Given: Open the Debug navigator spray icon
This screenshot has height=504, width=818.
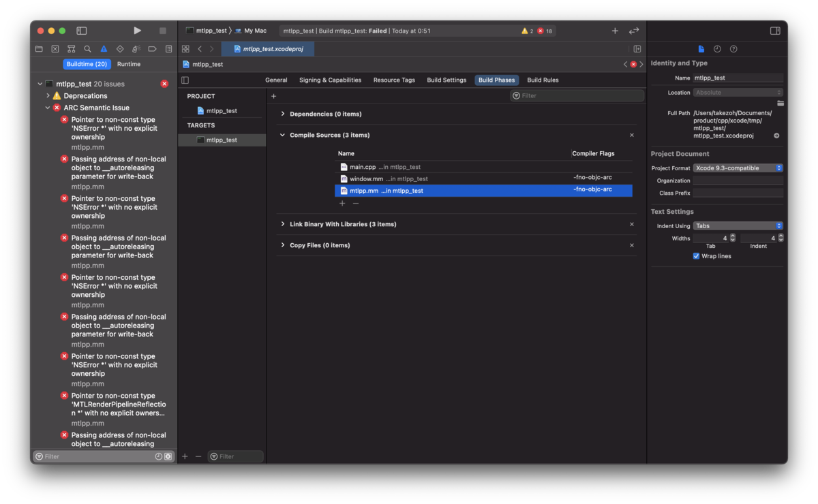Looking at the screenshot, I should (136, 49).
